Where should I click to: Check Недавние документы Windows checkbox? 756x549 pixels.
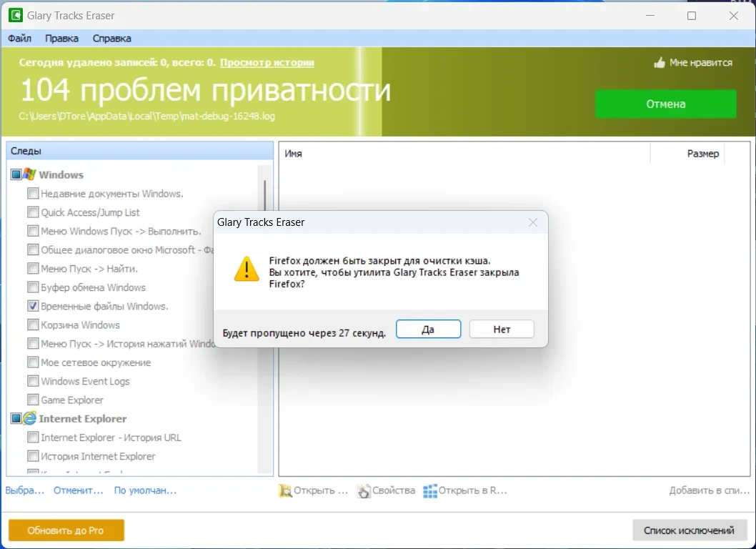[33, 194]
